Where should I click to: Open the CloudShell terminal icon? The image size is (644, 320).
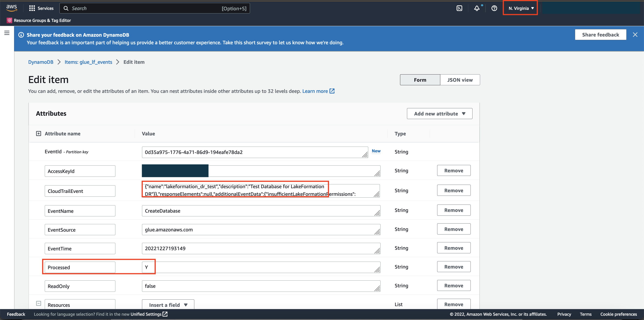tap(459, 8)
